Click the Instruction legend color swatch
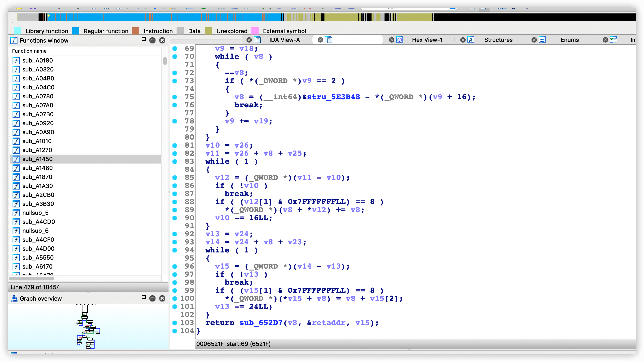Viewport: 644px width, 362px height. coord(136,31)
